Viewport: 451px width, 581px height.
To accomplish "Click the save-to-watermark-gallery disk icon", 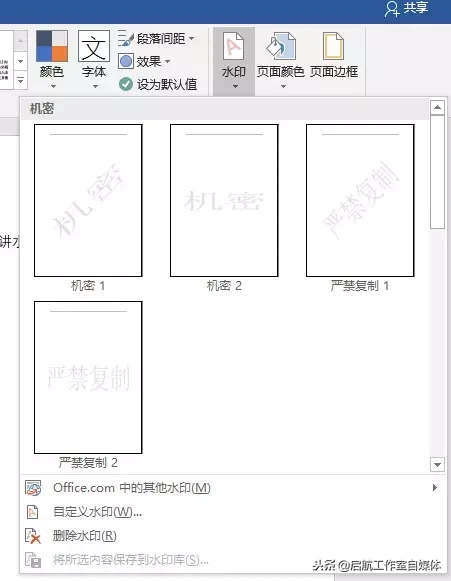I will [33, 560].
